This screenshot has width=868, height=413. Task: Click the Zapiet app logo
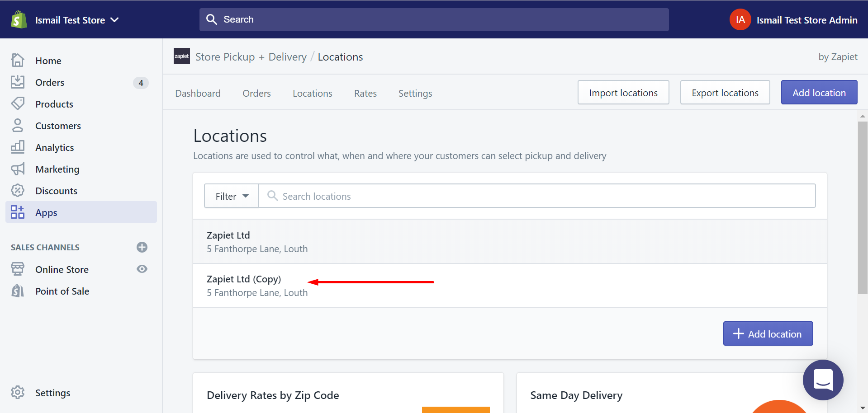(x=182, y=56)
